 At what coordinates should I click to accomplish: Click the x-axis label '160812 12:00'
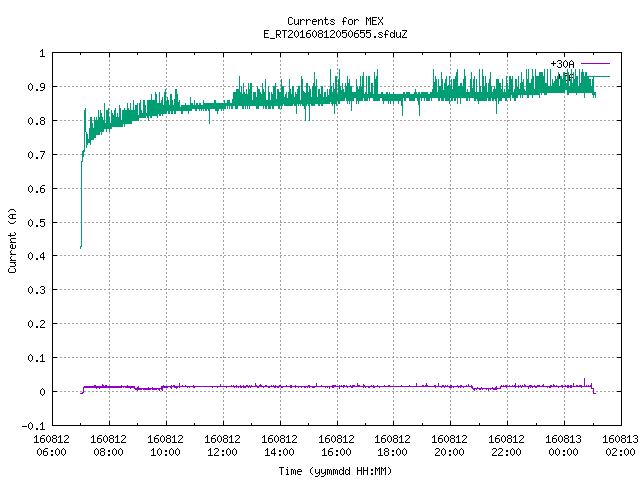click(x=222, y=446)
